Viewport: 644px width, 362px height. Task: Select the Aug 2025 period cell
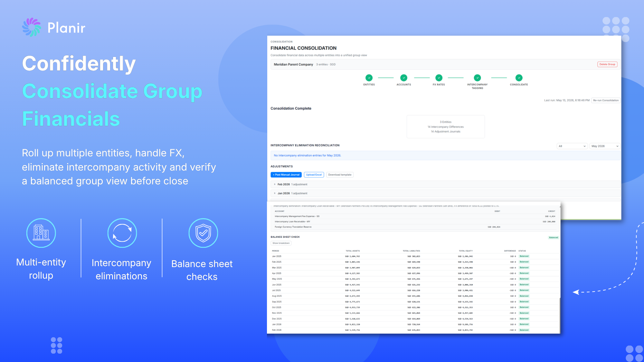click(277, 296)
